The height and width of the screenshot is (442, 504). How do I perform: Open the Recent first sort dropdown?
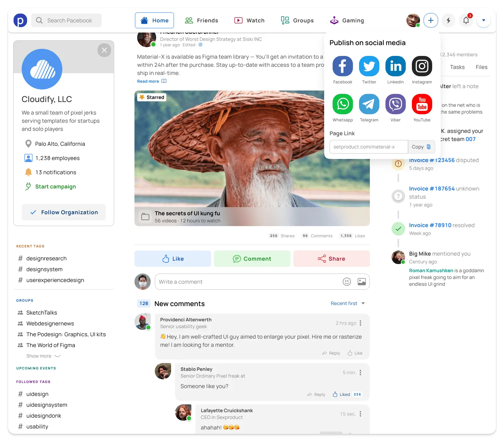click(348, 303)
